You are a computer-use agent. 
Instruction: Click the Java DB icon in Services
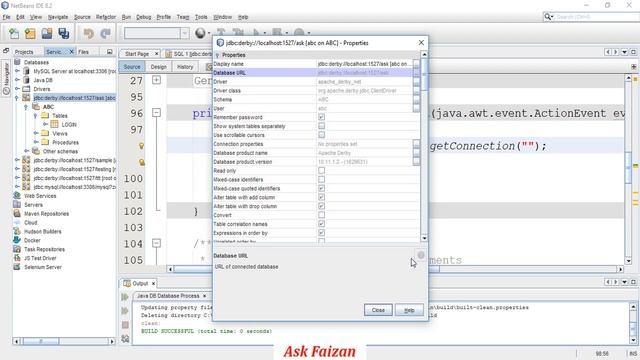click(27, 80)
